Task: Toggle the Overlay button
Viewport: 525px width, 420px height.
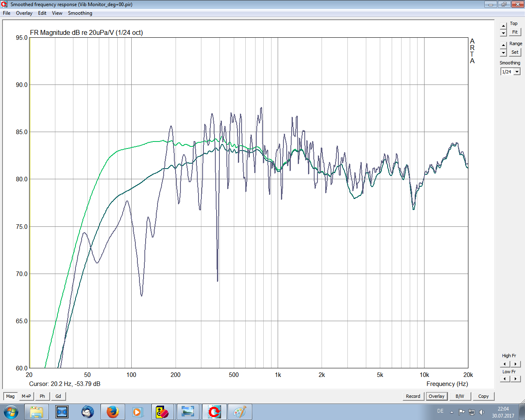Action: pyautogui.click(x=436, y=396)
